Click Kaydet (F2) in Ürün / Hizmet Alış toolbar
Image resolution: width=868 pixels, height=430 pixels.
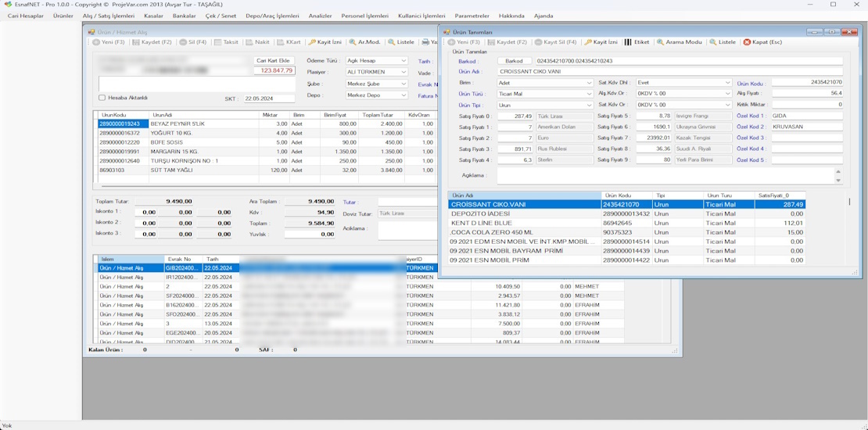(152, 42)
